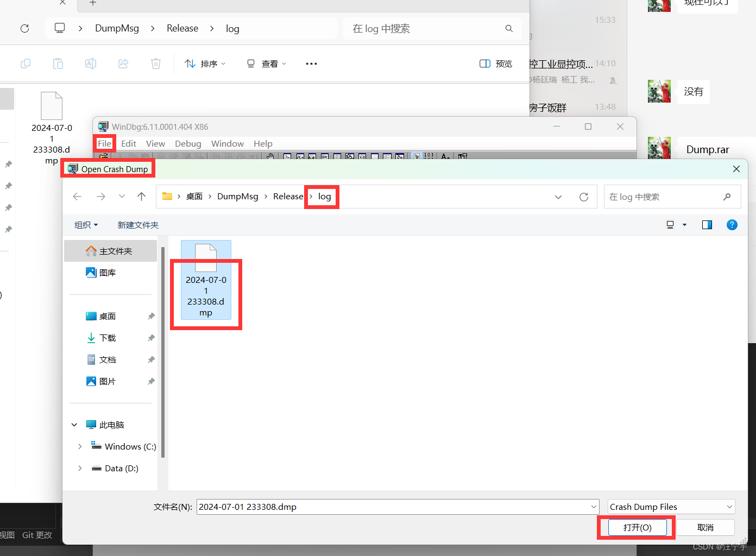Viewport: 756px width, 556px height.
Task: Toggle the preview pane icon in the dialog
Action: (x=707, y=225)
